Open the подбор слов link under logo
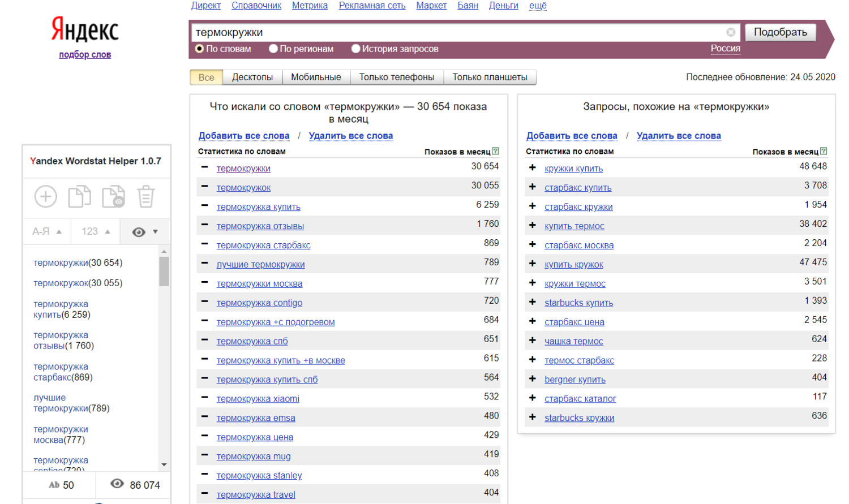This screenshot has width=849, height=504. click(85, 55)
